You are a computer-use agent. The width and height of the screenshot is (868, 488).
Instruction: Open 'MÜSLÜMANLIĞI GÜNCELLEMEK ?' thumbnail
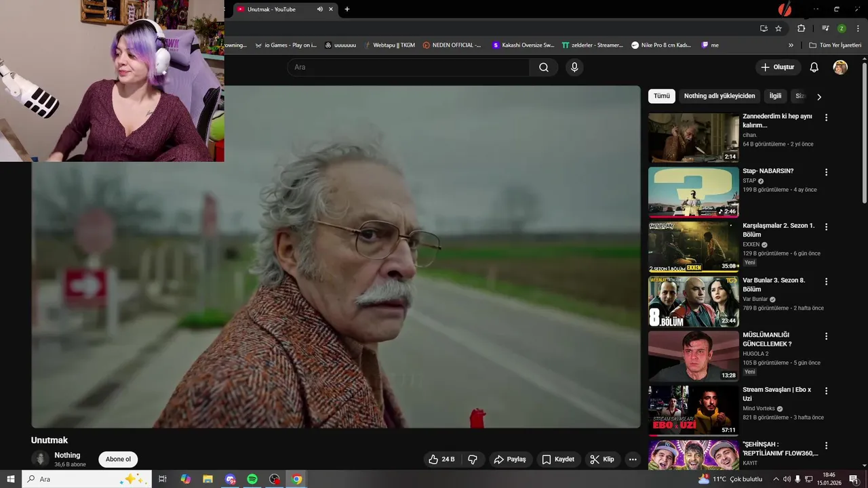[693, 357]
